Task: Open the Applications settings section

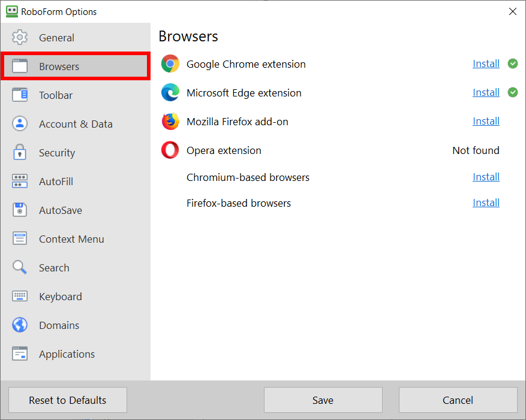Action: [76, 354]
